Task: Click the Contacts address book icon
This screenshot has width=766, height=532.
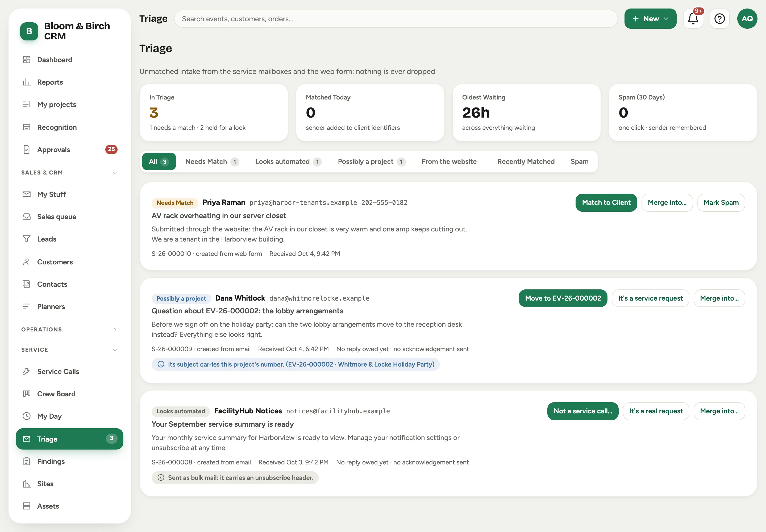Action: (26, 284)
